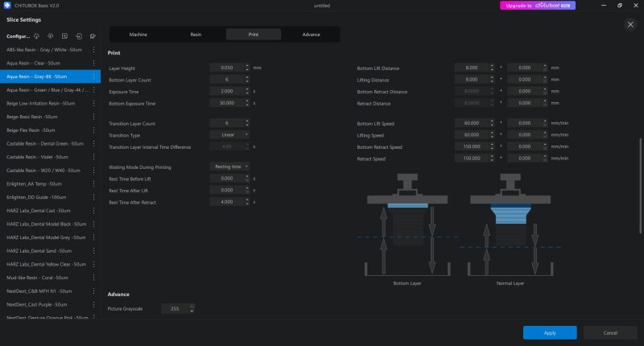Switch to the Advance tab
Screen dimensions: 644x346
coord(311,35)
